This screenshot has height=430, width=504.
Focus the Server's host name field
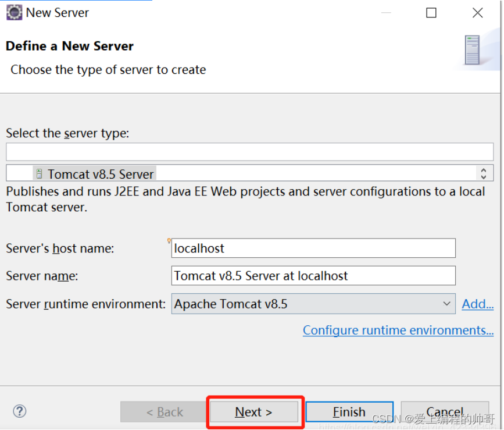click(313, 248)
